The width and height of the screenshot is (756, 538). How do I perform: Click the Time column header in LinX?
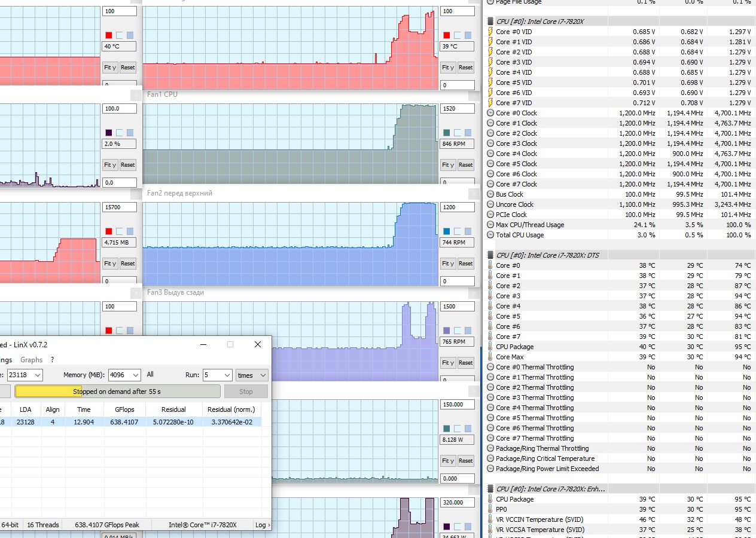click(x=84, y=409)
